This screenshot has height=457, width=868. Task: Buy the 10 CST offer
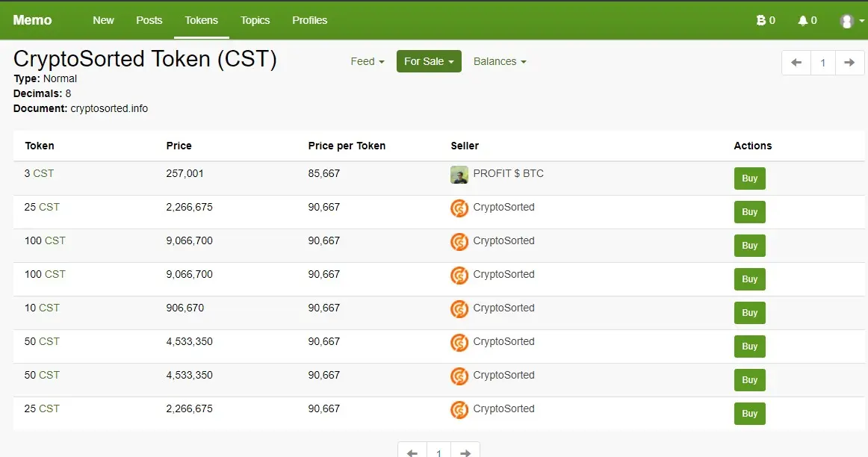click(x=749, y=313)
